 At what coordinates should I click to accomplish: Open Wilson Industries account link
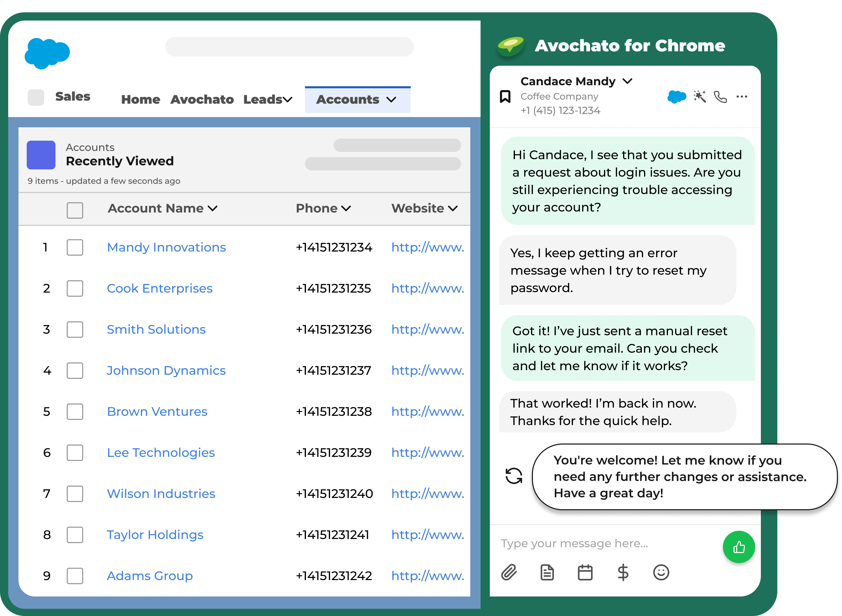(161, 493)
